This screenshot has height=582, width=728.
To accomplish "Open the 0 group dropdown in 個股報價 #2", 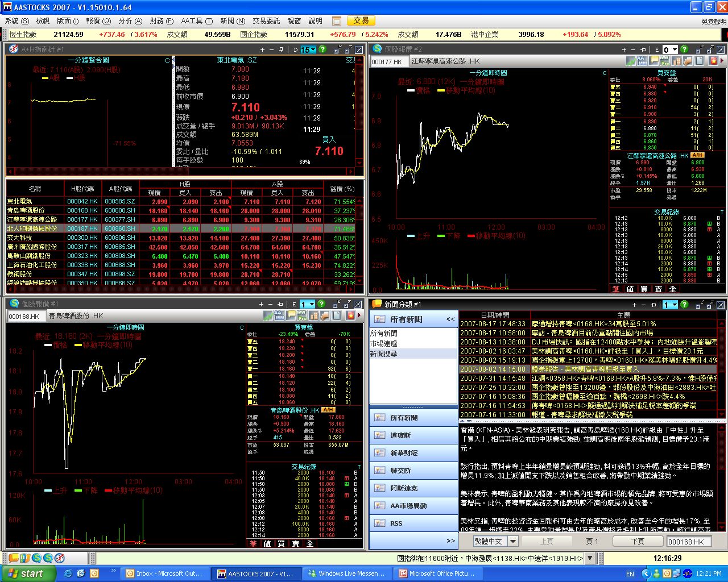I will 670,49.
